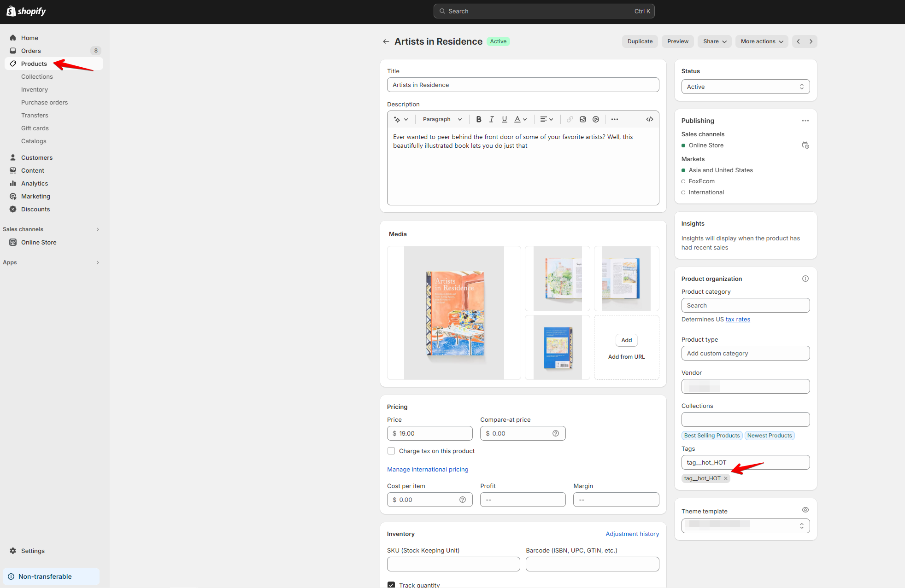Open Purchase orders in sidebar
905x588 pixels.
44,102
